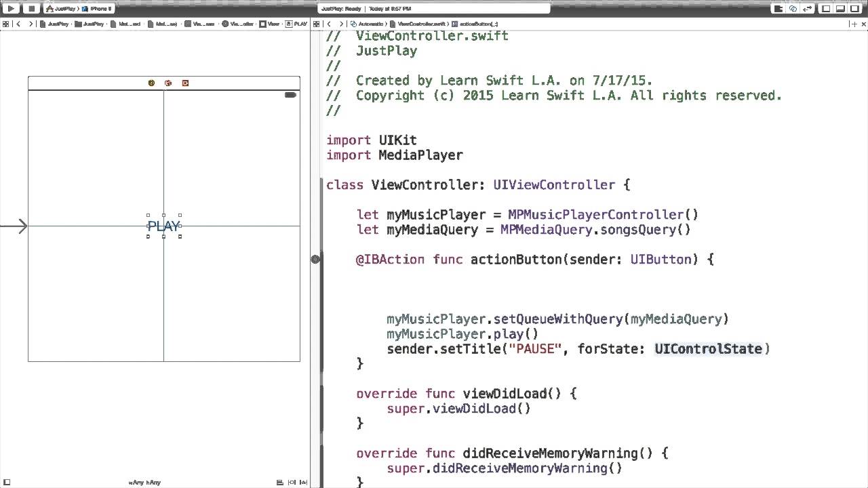Viewport: 868px width, 488px height.
Task: Click the Align constraints icon below canvas
Action: (279, 483)
